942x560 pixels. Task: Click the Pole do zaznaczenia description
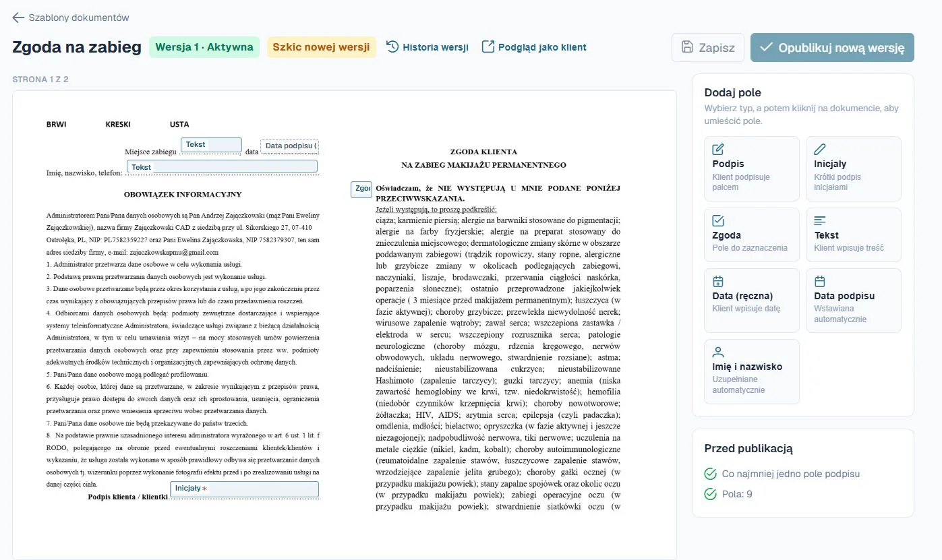click(750, 247)
